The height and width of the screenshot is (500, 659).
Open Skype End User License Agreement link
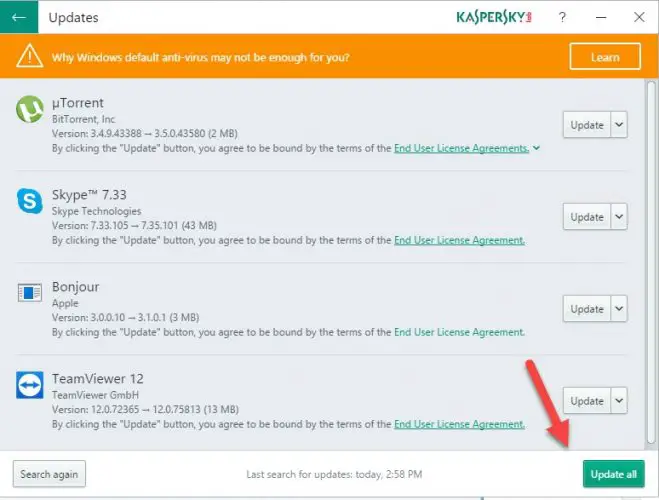(x=459, y=240)
